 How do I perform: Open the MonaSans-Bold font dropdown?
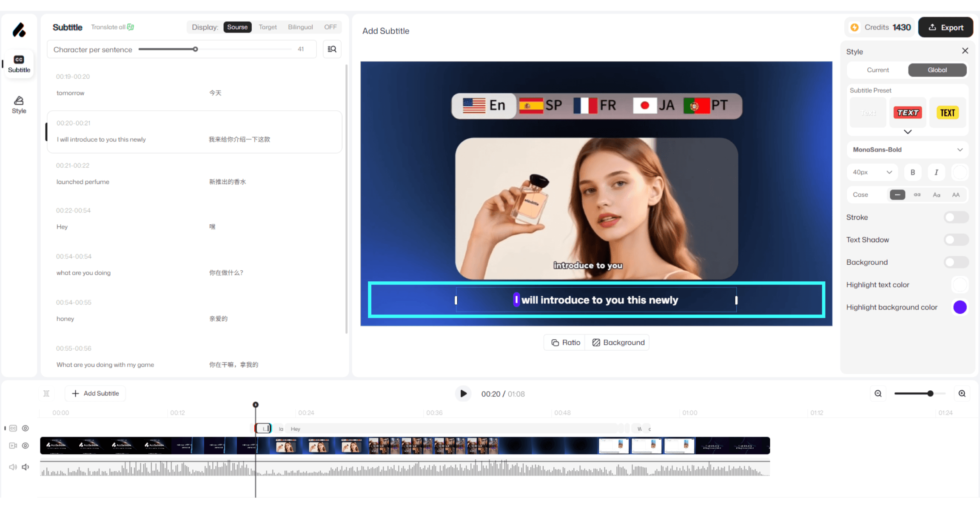[907, 150]
